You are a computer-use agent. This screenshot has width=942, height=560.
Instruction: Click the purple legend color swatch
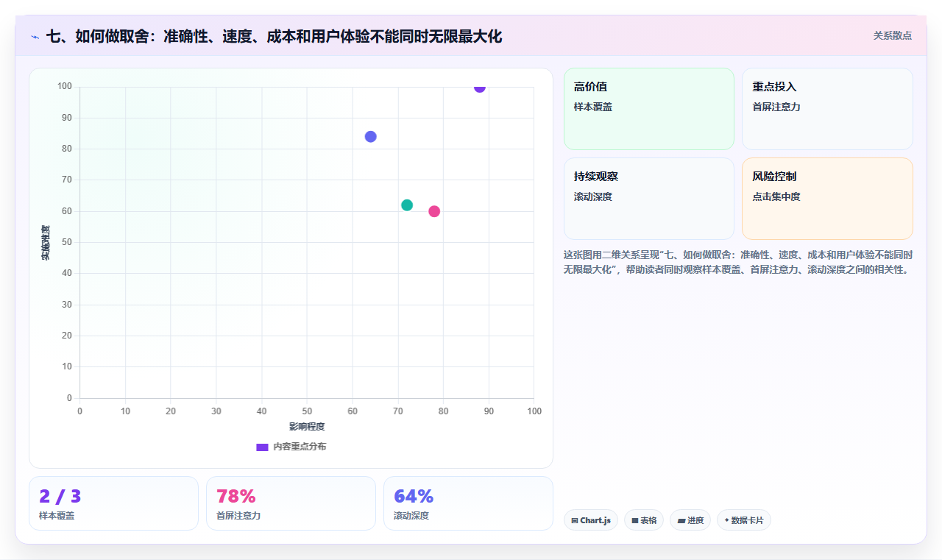tap(262, 447)
